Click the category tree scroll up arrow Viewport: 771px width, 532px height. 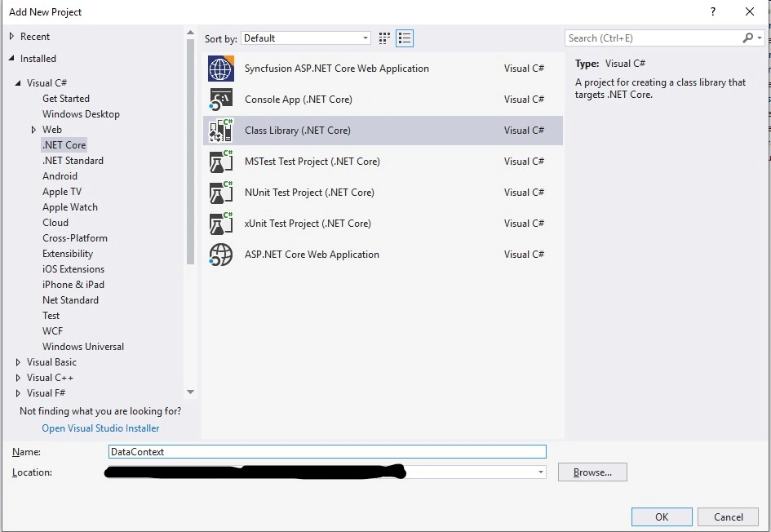click(x=190, y=33)
